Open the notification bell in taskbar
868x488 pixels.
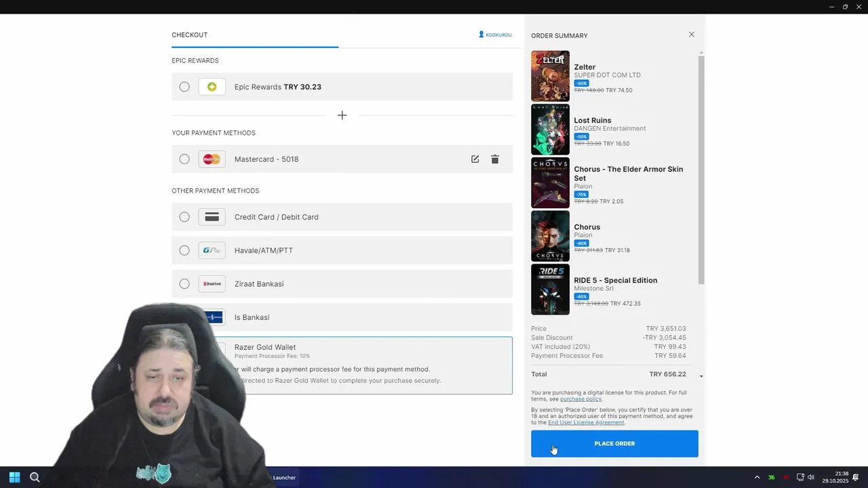856,477
